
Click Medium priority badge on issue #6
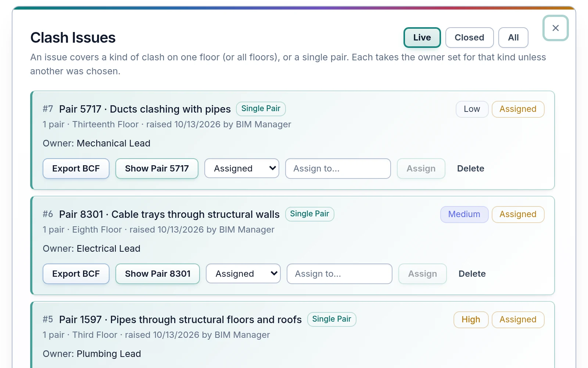pyautogui.click(x=464, y=215)
